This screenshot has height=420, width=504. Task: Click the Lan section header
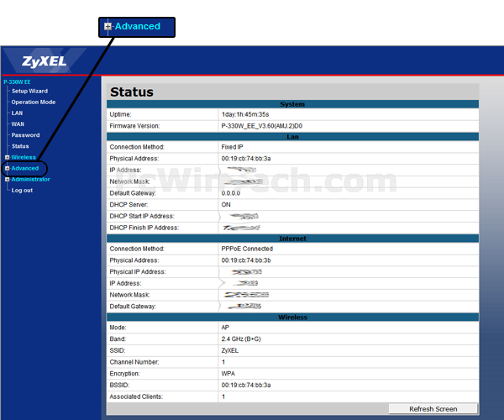[x=292, y=137]
